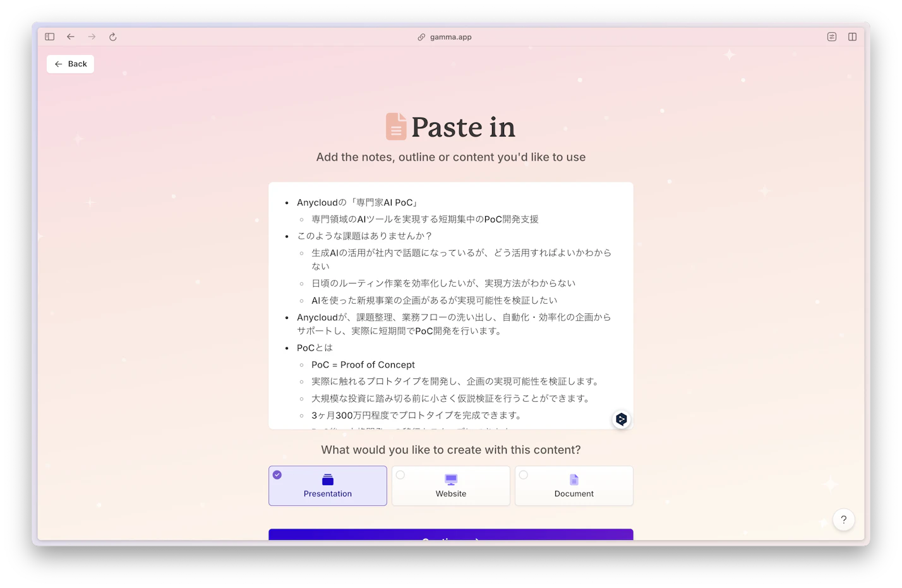Go back using the browser back arrow
902x588 pixels.
[71, 37]
